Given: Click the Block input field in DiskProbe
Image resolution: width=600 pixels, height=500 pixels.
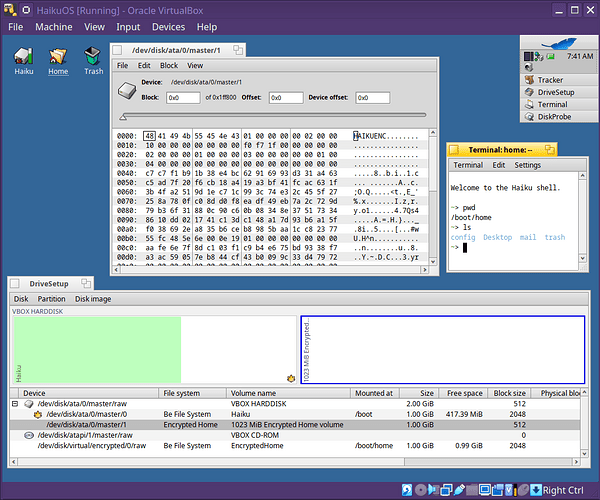Looking at the screenshot, I should pyautogui.click(x=183, y=98).
